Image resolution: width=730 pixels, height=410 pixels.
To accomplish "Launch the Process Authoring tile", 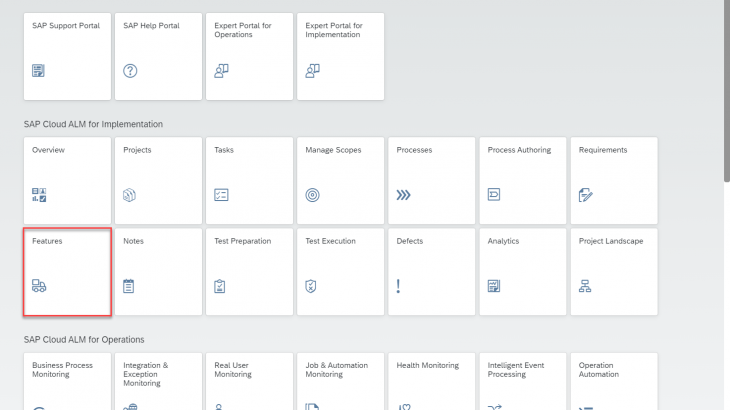I will coord(521,180).
